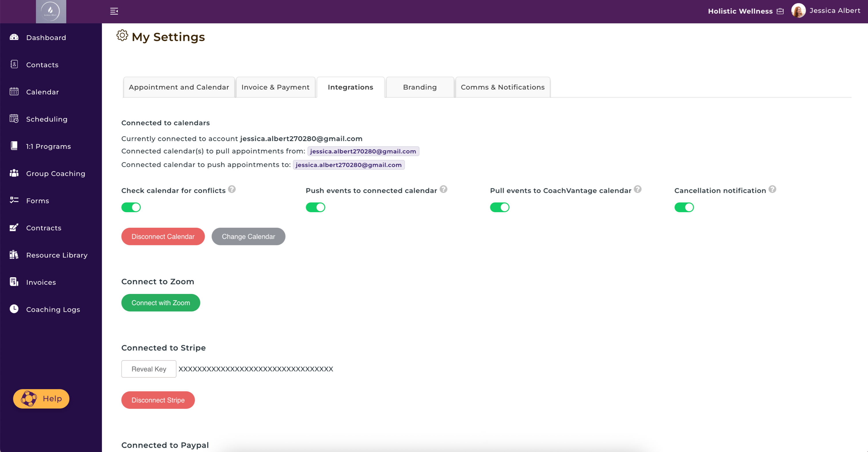
Task: Click Connect with Zoom button
Action: coord(161,303)
